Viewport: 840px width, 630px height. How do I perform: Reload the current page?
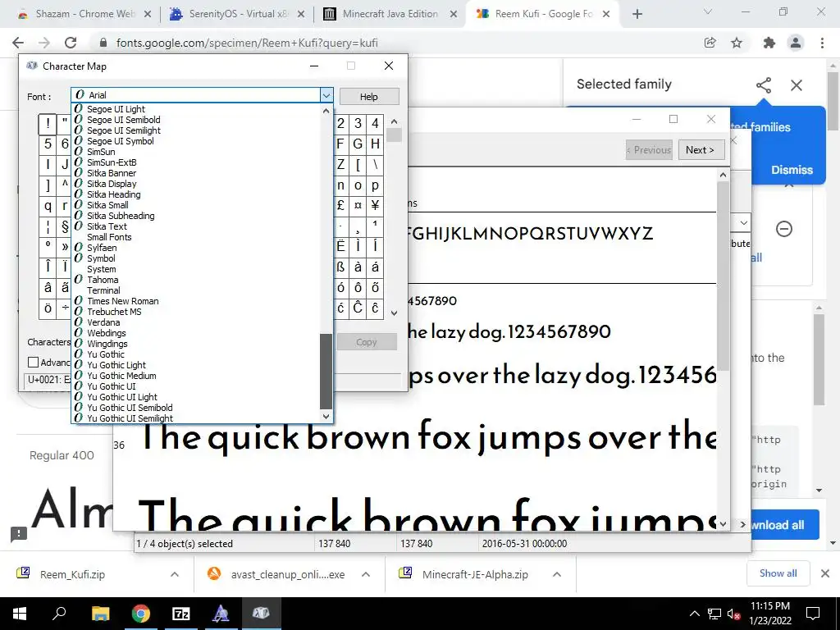pyautogui.click(x=71, y=43)
